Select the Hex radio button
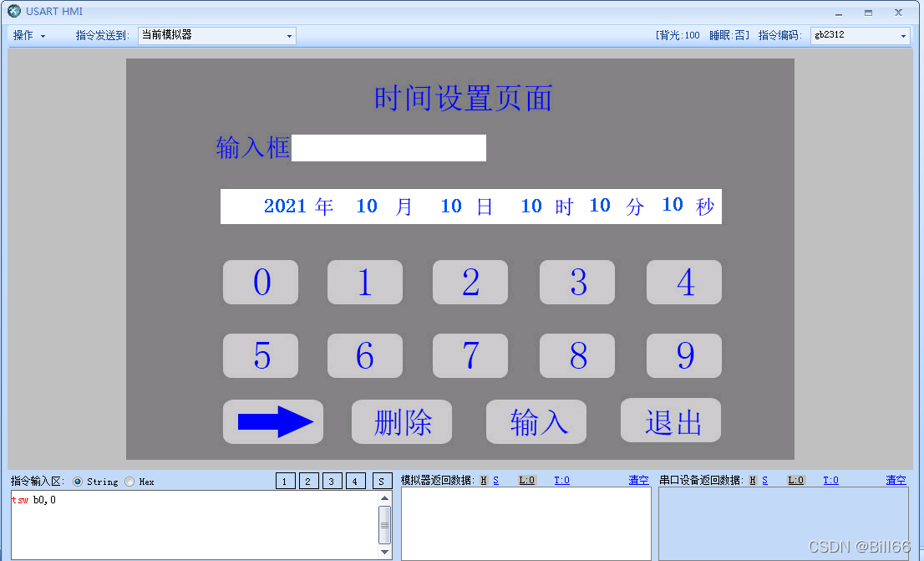 pos(129,482)
